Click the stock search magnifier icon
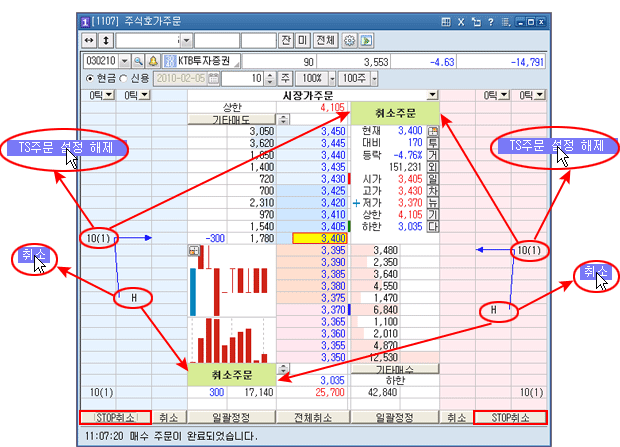This screenshot has width=620, height=447. (137, 61)
